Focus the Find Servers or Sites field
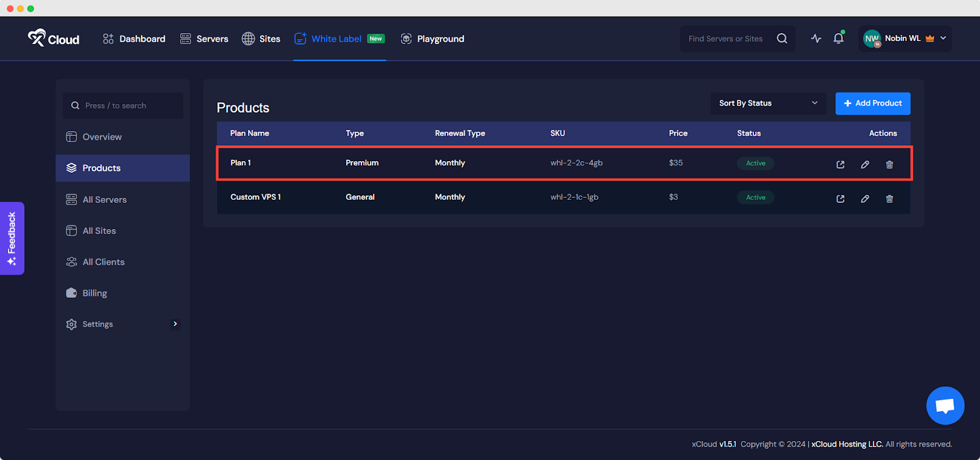Screen dimensions: 980x460 (x=728, y=39)
